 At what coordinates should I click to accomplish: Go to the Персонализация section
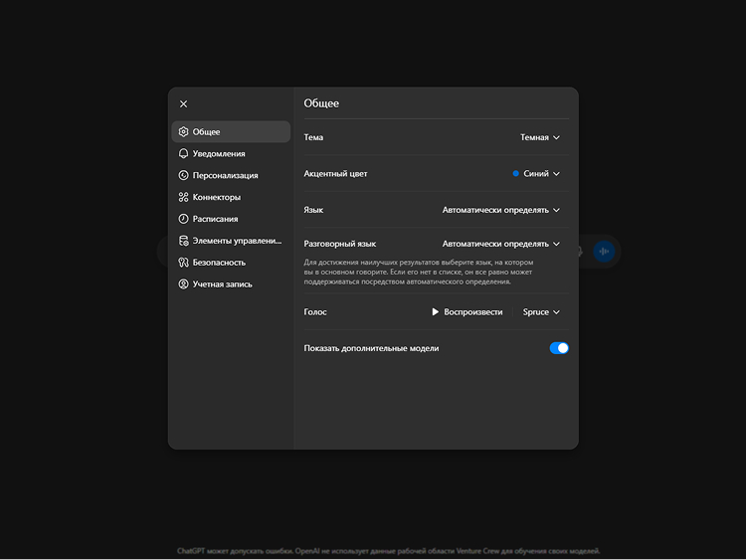(231, 175)
